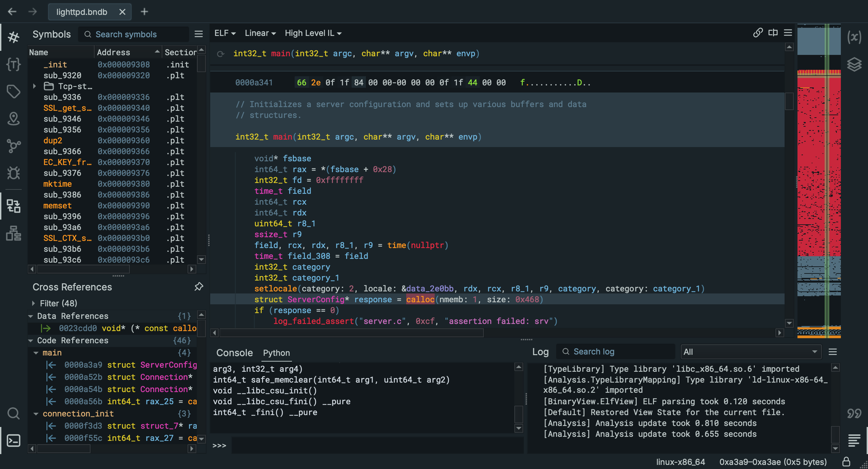This screenshot has height=469, width=868.
Task: Click the sync link chain icon
Action: pos(758,33)
